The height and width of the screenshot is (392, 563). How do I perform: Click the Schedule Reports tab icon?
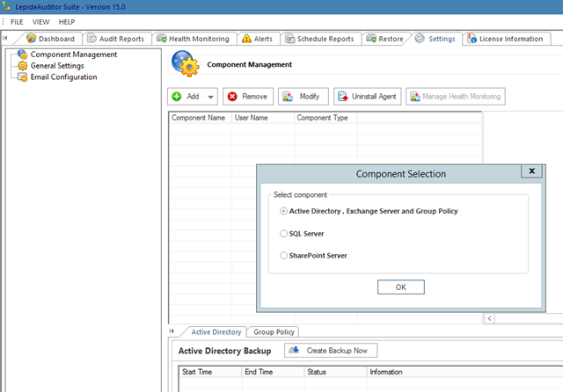[x=289, y=39]
